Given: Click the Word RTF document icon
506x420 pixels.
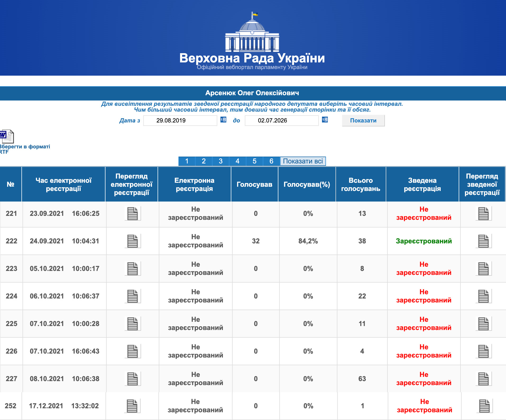Looking at the screenshot, I should (7, 136).
